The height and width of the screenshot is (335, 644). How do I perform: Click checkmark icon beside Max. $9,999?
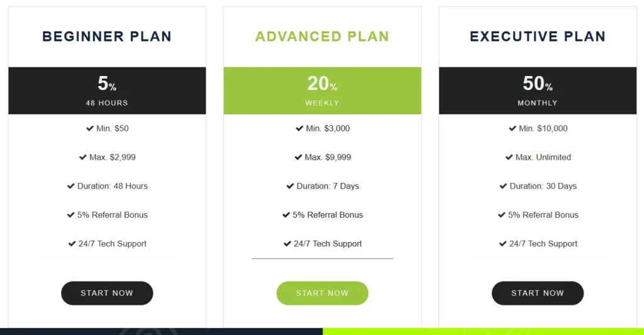coord(298,157)
